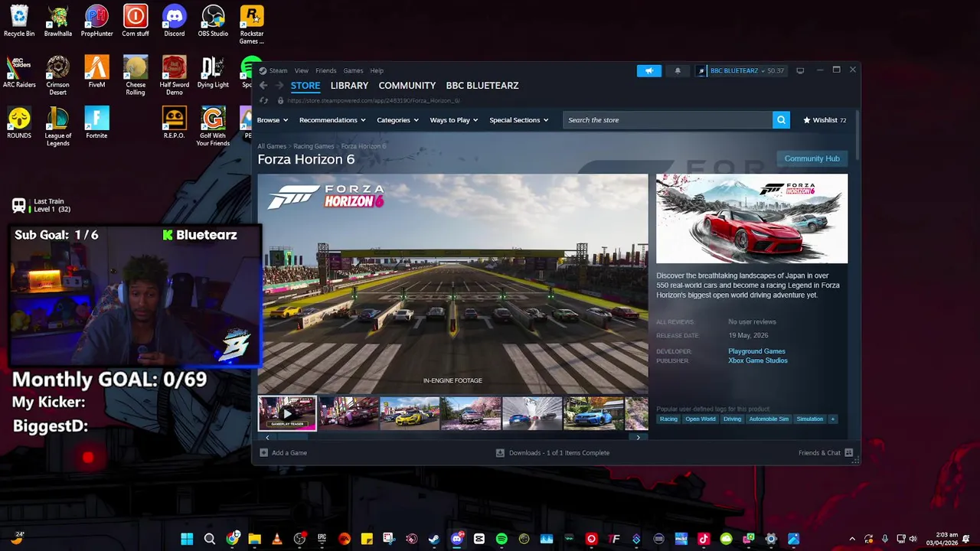The image size is (980, 551).
Task: Click the Friends & Chat icon
Action: [849, 453]
